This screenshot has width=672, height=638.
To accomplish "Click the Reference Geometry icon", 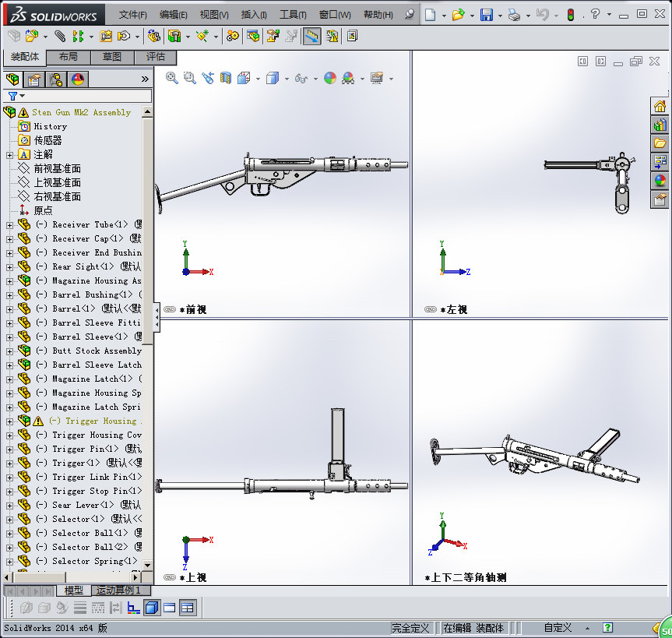I will click(x=202, y=36).
